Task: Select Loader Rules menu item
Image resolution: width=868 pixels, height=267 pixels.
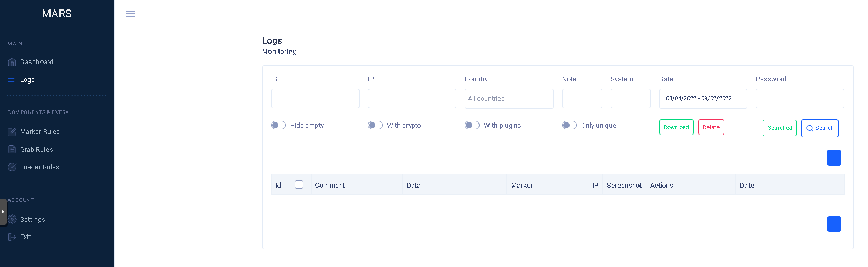Action: [39, 167]
